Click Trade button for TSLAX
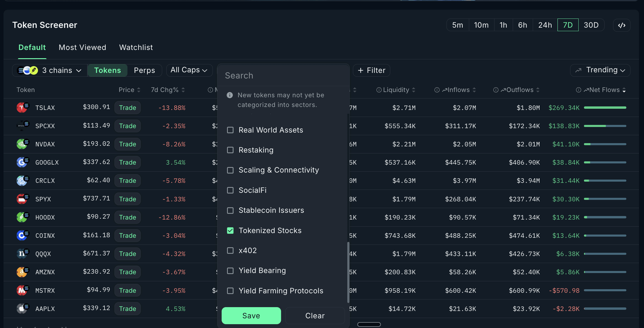 click(x=127, y=108)
